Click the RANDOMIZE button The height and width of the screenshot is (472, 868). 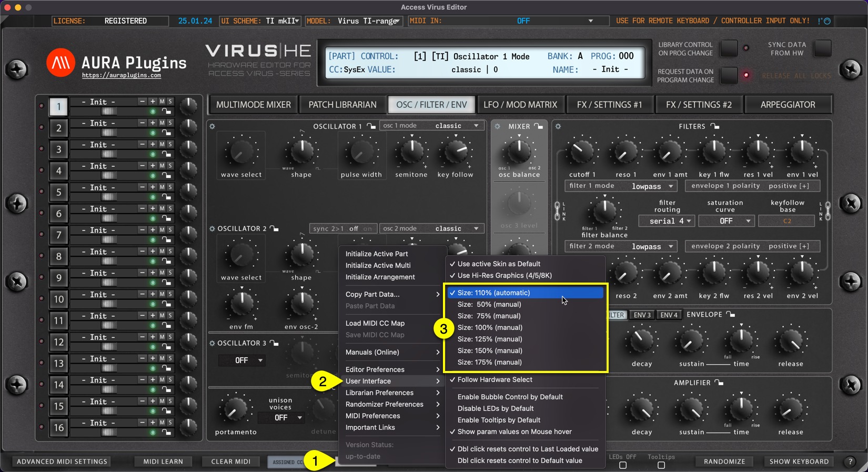(x=724, y=461)
